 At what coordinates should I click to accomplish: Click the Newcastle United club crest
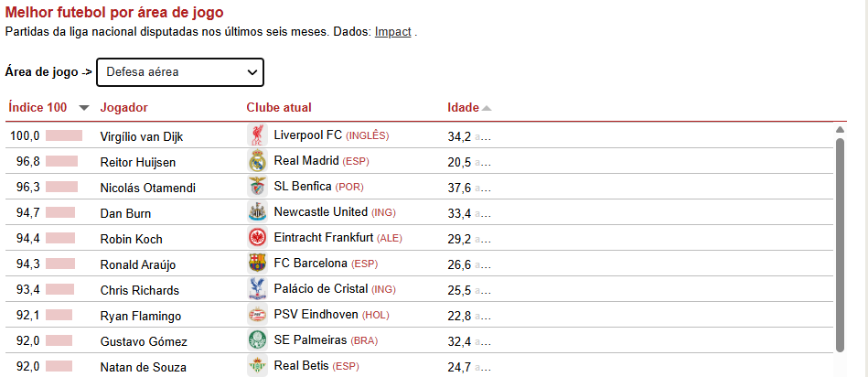coord(256,213)
